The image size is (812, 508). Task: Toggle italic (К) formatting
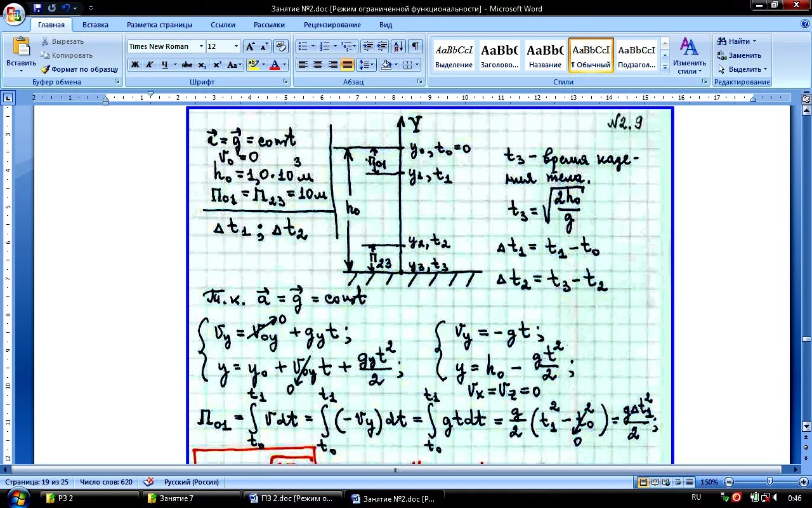[150, 65]
